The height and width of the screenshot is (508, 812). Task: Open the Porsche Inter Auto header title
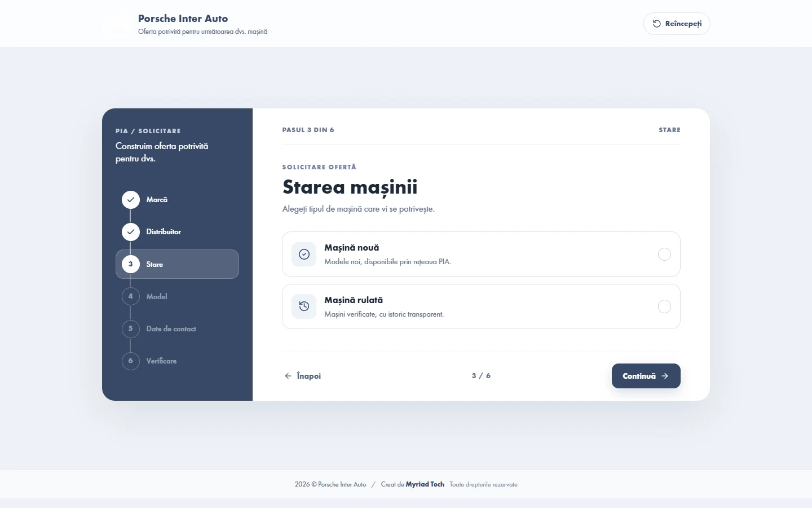coord(183,19)
